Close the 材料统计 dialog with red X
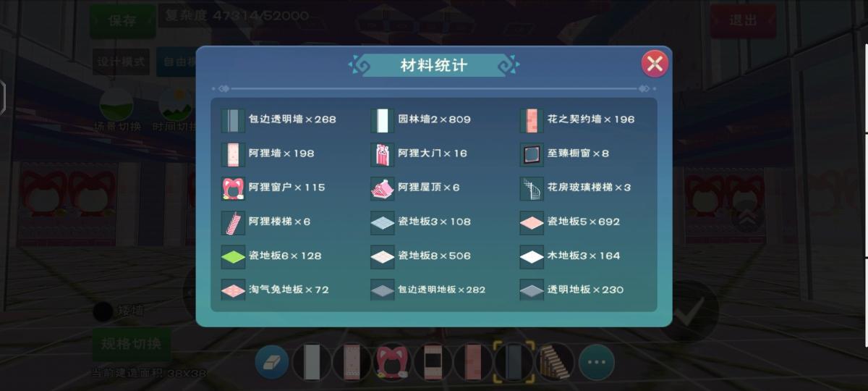The width and height of the screenshot is (868, 391). click(x=655, y=64)
